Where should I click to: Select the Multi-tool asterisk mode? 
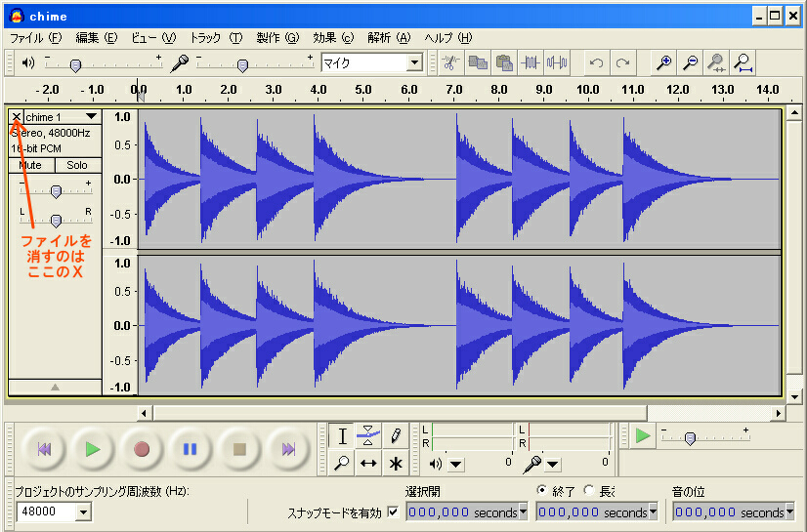[396, 463]
